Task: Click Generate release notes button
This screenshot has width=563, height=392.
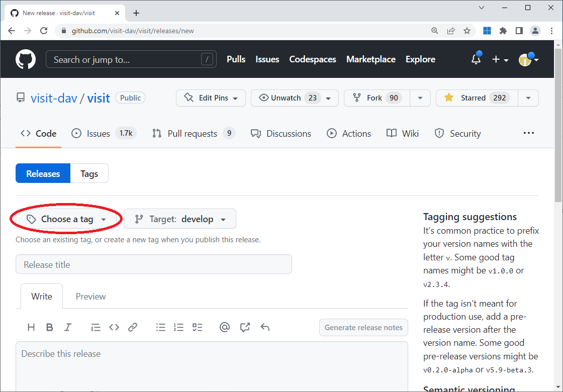Action: tap(363, 327)
